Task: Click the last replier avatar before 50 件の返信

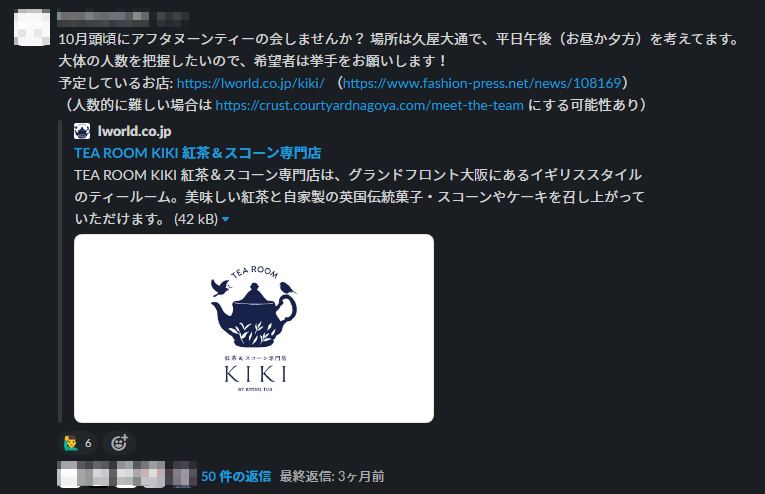Action: click(184, 474)
